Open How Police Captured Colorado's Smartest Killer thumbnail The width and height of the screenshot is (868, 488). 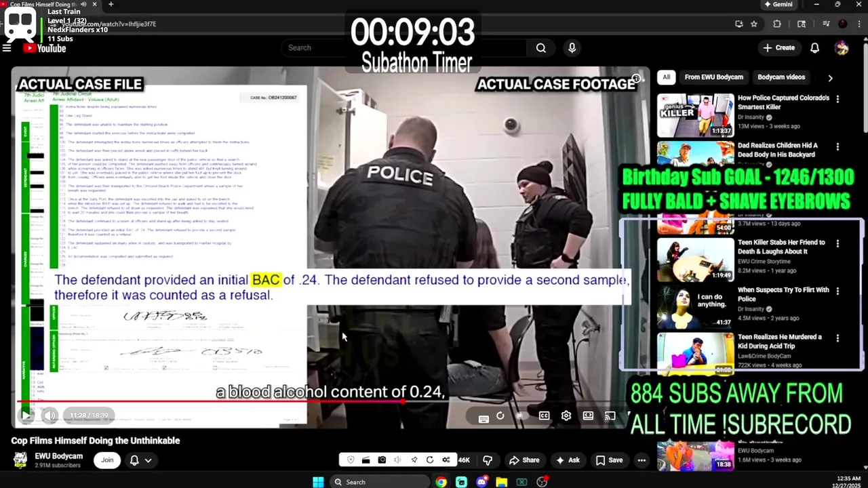pos(695,115)
